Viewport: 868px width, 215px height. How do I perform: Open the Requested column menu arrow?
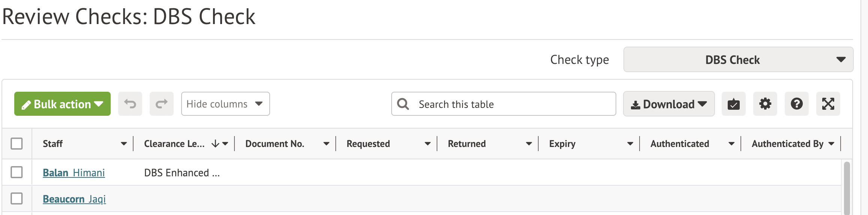coord(428,144)
